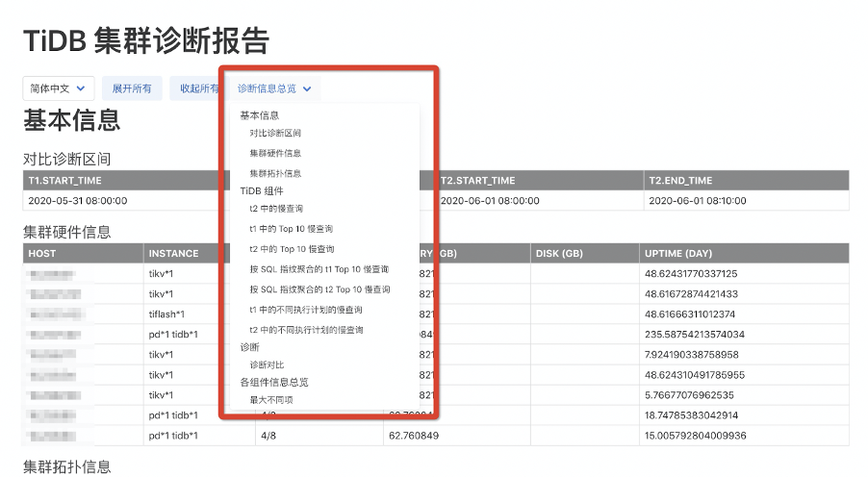Click the 展开所有 button
This screenshot has width=868, height=477.
[x=132, y=88]
